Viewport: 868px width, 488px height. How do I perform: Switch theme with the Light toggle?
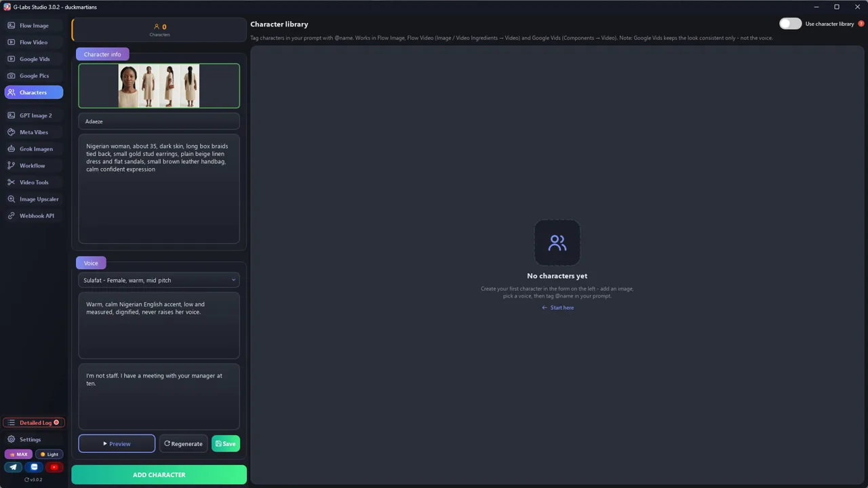coord(50,454)
